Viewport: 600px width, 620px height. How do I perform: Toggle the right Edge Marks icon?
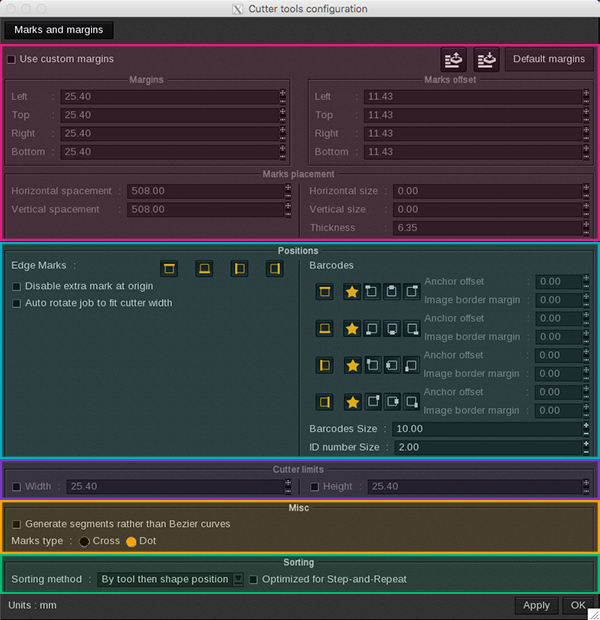point(274,268)
